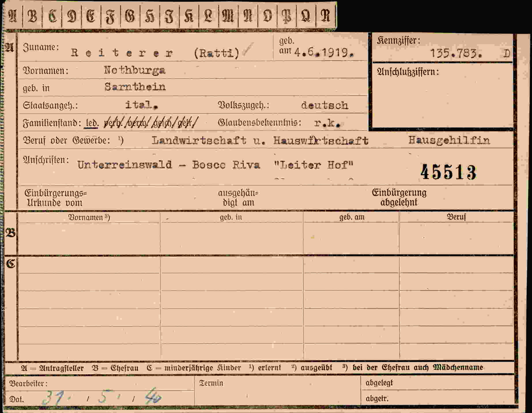Viewport: 532px width, 413px height.
Task: Click the citizenship value 'ital.'
Action: [x=141, y=105]
